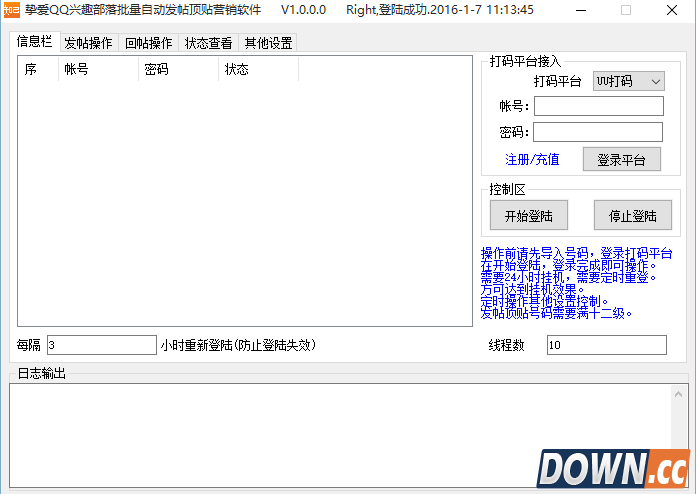This screenshot has width=696, height=494.
Task: Select the 序 column header
Action: tap(38, 69)
